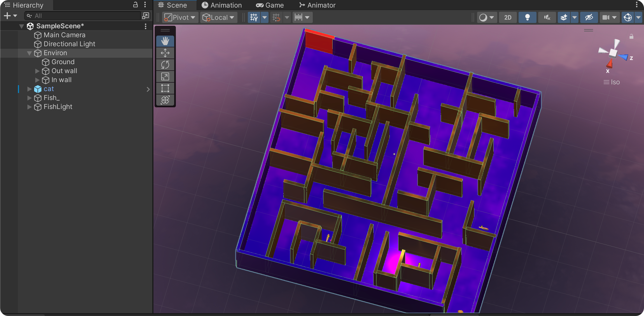
Task: Click the Hierarchy lock icon
Action: click(x=136, y=4)
